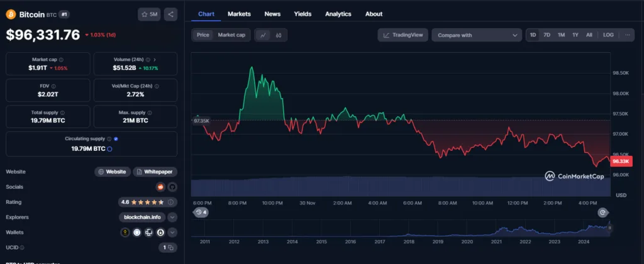
Task: Click the Circulating supply info icon
Action: point(109,139)
